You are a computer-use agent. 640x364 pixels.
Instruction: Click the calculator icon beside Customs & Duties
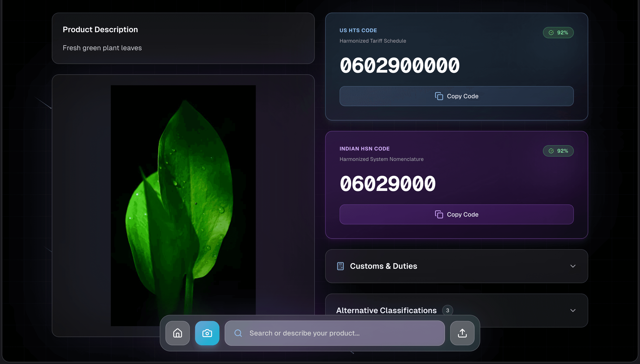point(340,266)
